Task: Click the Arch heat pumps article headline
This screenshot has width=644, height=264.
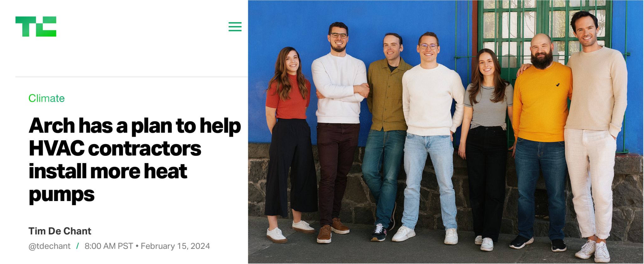Action: click(x=135, y=160)
